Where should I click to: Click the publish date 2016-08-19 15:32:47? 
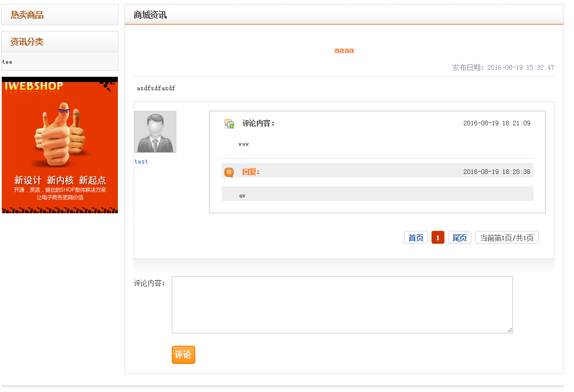coord(521,67)
